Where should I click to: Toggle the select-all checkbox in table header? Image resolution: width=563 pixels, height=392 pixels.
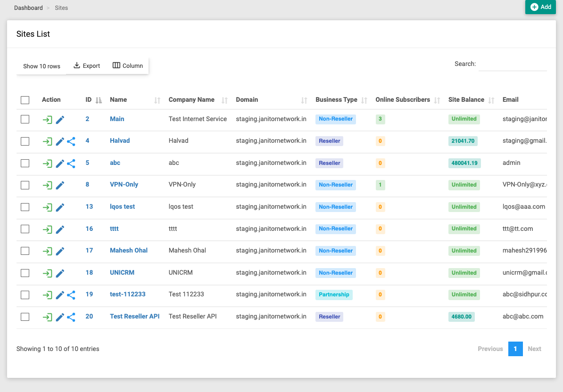[x=25, y=100]
